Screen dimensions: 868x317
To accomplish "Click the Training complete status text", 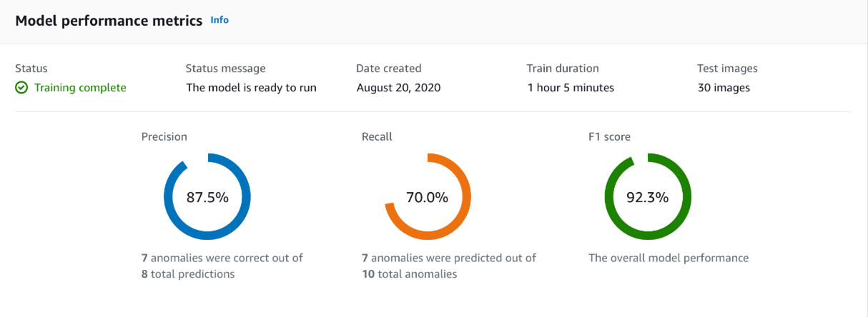I will (80, 88).
